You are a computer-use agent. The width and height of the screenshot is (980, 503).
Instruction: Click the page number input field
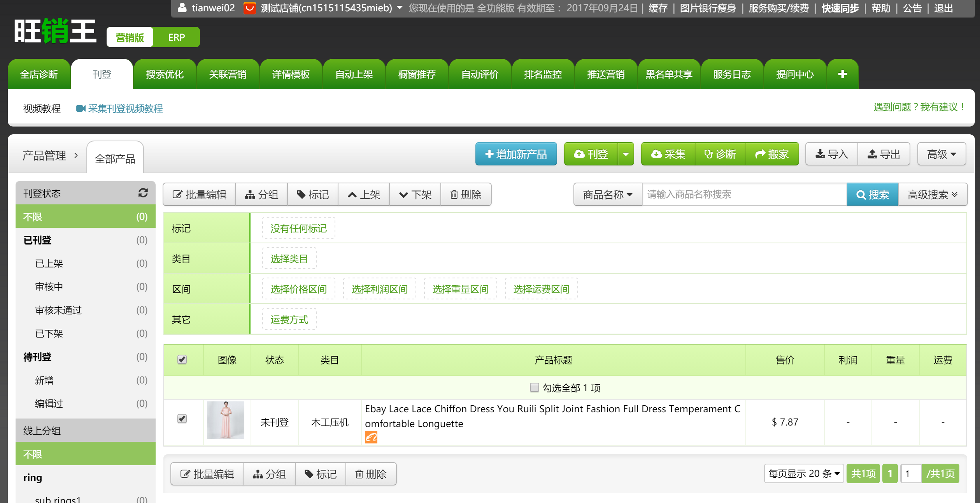[910, 473]
